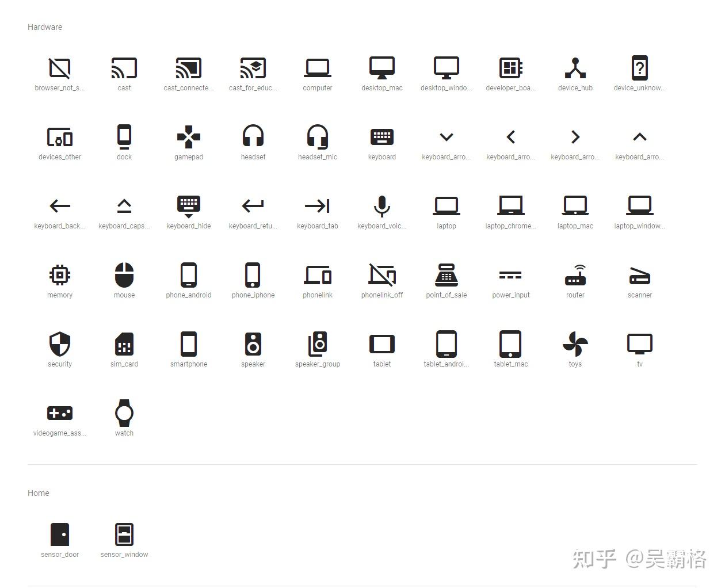Click the right-pointing keyboard_arrow chevron
Viewport: 725px width, 588px height.
coord(575,137)
